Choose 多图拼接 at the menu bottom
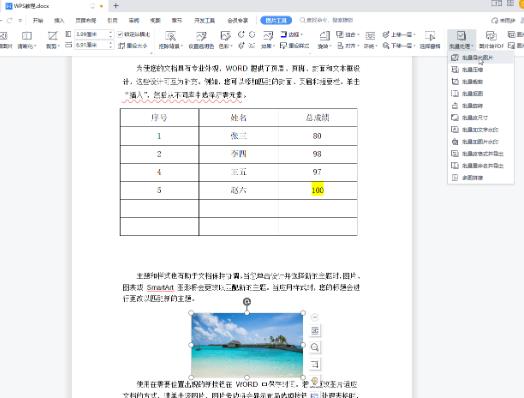 coord(480,178)
